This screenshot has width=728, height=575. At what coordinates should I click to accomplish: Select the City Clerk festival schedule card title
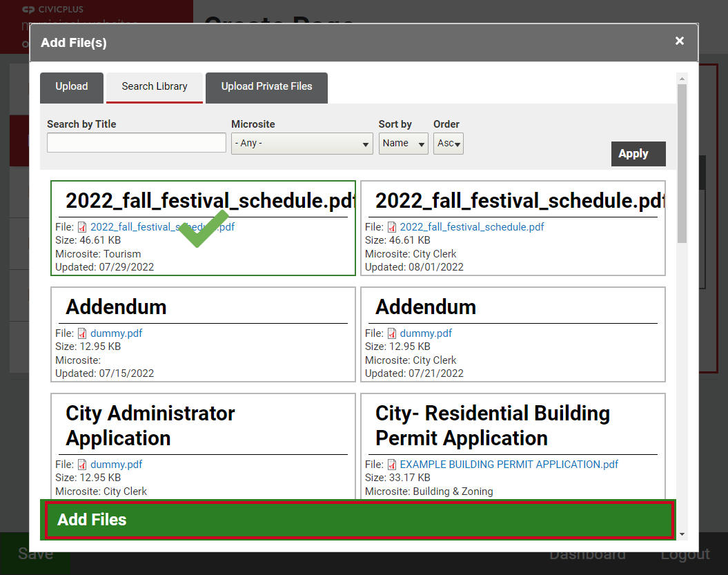(x=520, y=201)
